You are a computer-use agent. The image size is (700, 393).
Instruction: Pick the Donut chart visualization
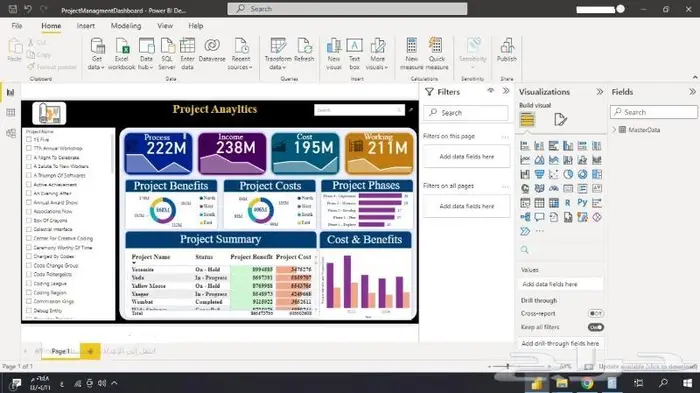[x=582, y=174]
